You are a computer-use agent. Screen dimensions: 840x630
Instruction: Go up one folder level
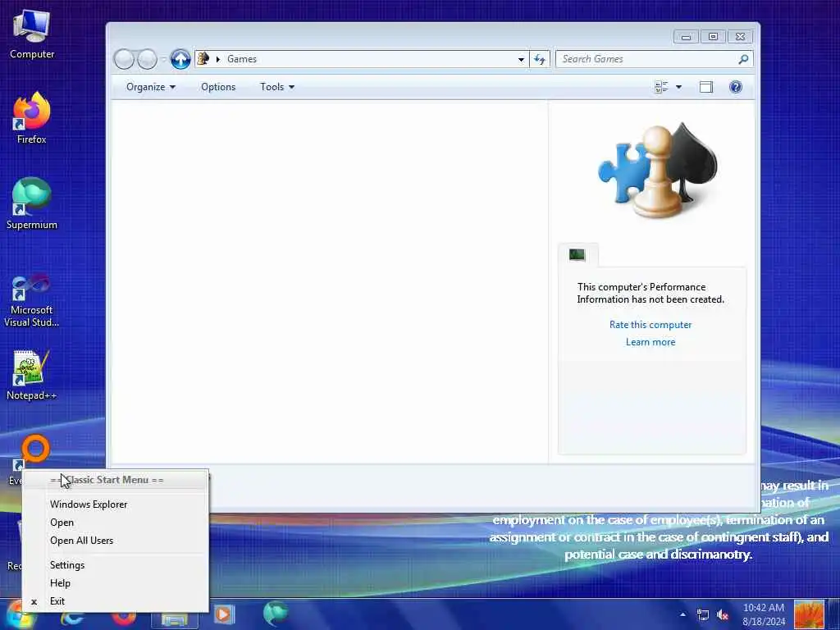point(180,59)
